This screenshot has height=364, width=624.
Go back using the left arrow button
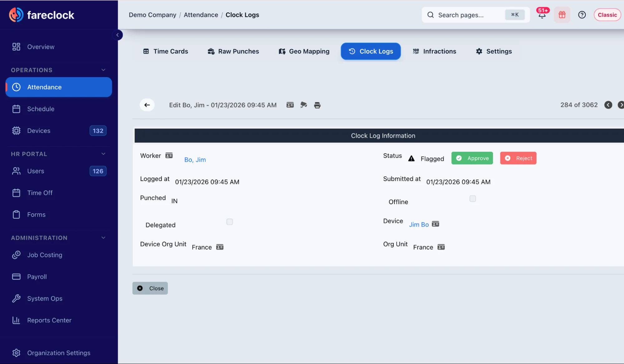pos(147,105)
